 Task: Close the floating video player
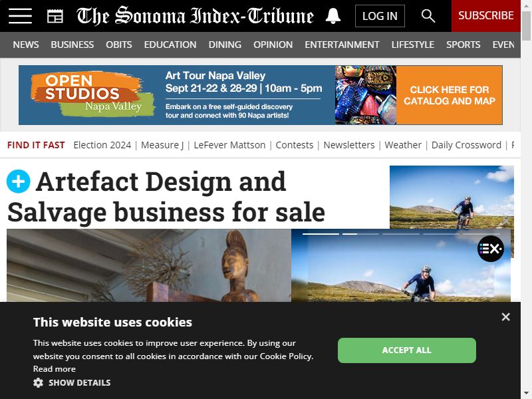[x=505, y=221]
